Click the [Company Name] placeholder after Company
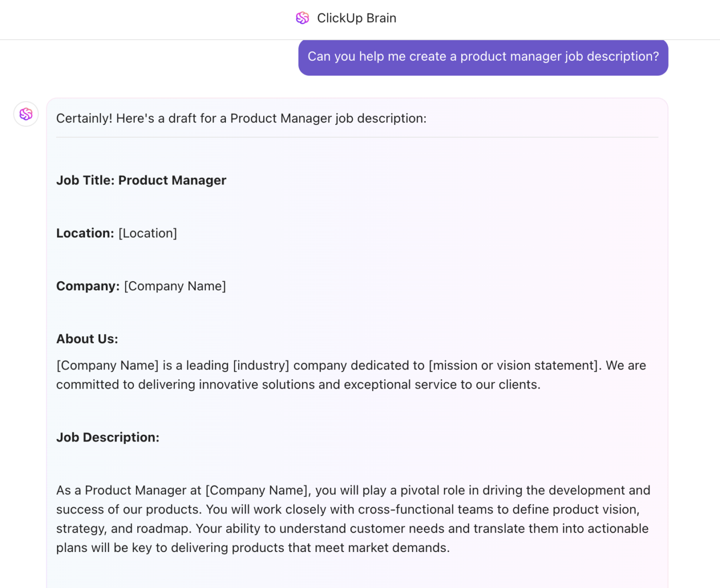The width and height of the screenshot is (720, 588). tap(175, 286)
